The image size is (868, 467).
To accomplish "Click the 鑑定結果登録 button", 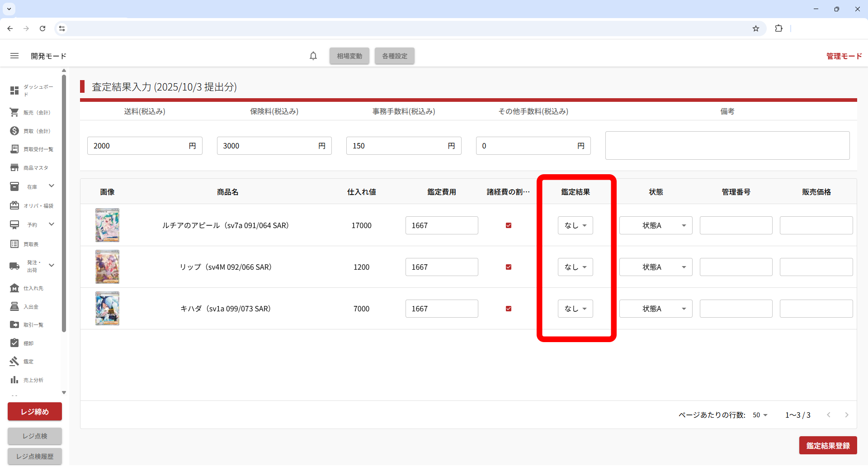I will coord(828,445).
